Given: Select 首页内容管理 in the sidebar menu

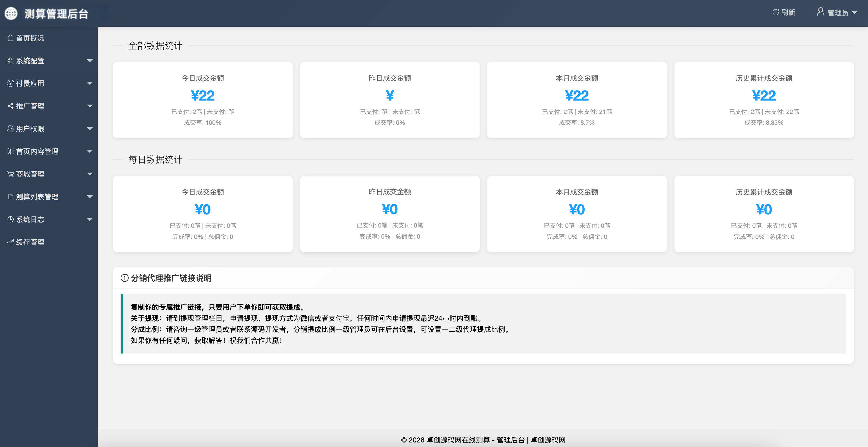Looking at the screenshot, I should pos(37,151).
